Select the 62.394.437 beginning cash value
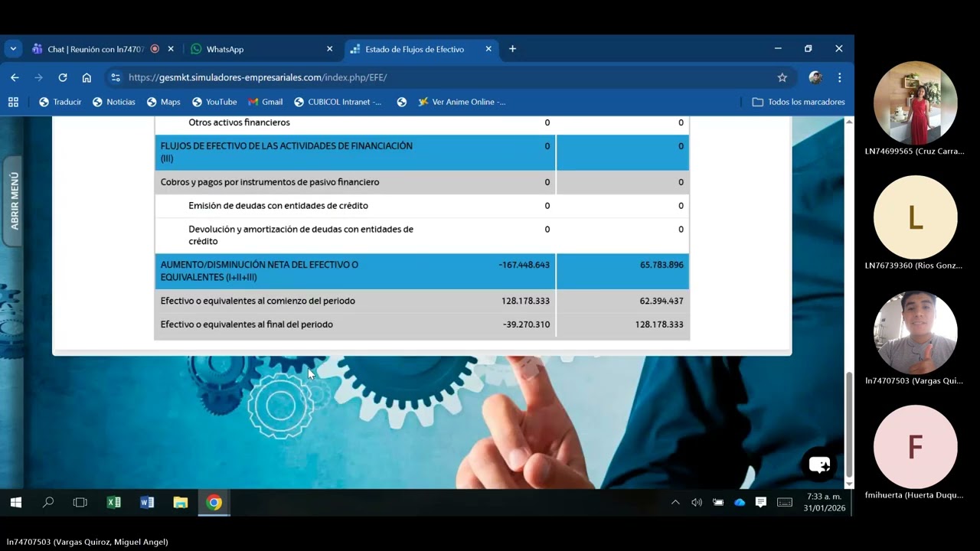The width and height of the screenshot is (980, 551). 661,301
